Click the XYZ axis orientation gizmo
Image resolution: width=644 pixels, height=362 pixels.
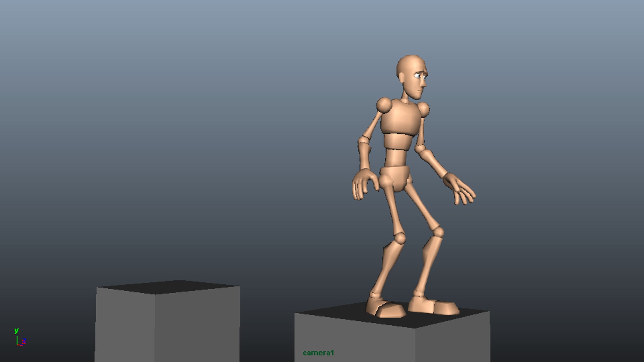20,337
